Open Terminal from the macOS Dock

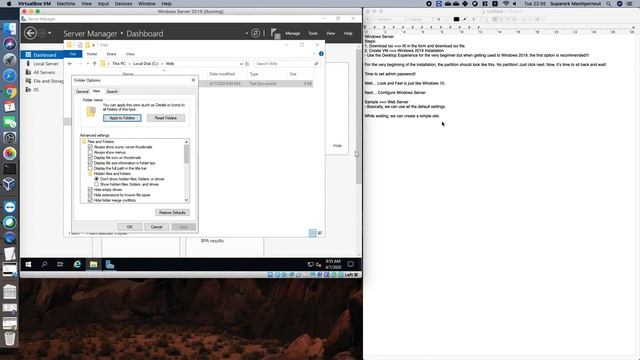pyautogui.click(x=10, y=169)
